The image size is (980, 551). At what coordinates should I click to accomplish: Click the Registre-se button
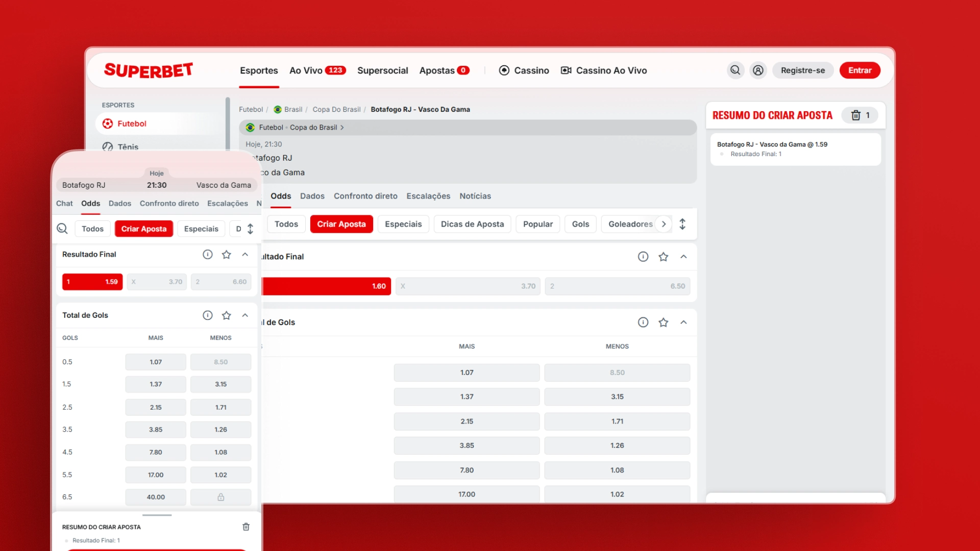click(803, 70)
